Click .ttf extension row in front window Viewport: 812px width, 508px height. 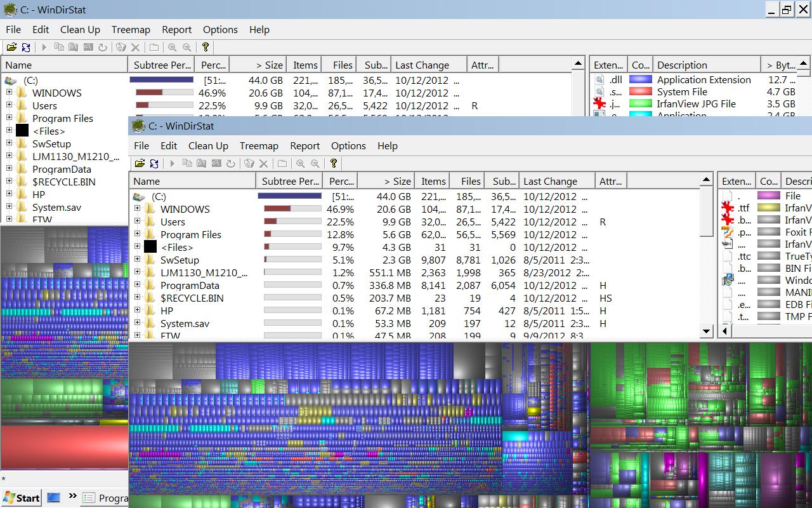tap(743, 208)
